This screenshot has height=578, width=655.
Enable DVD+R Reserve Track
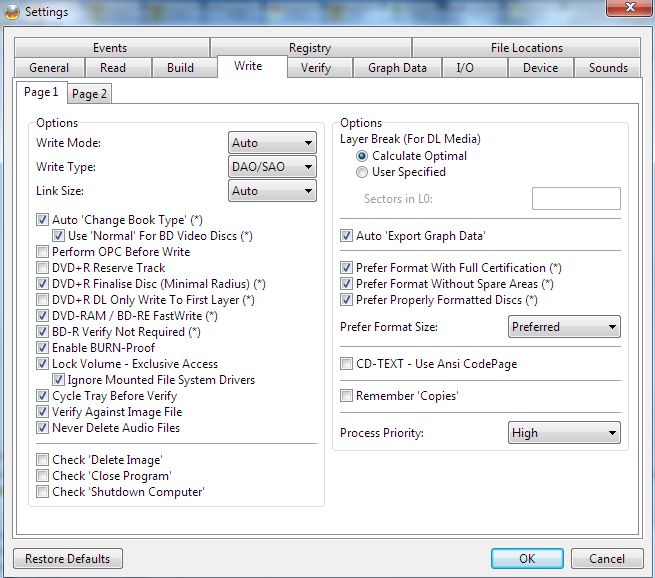(x=42, y=268)
